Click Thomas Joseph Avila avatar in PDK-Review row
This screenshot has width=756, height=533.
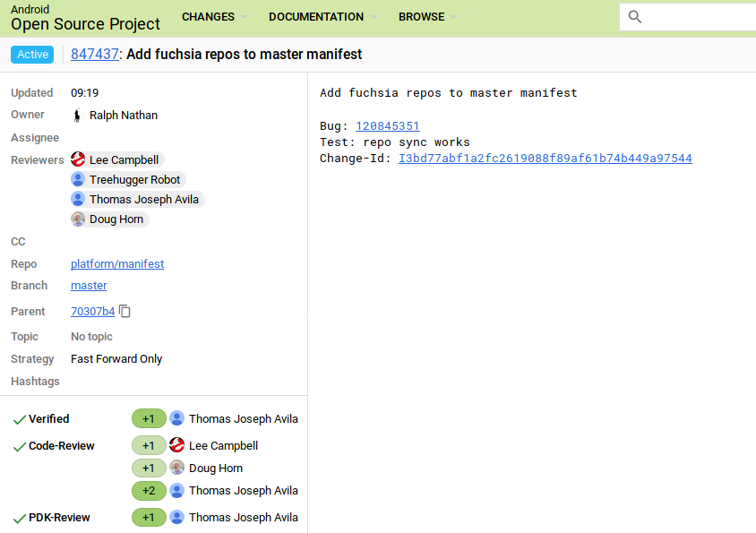(177, 517)
